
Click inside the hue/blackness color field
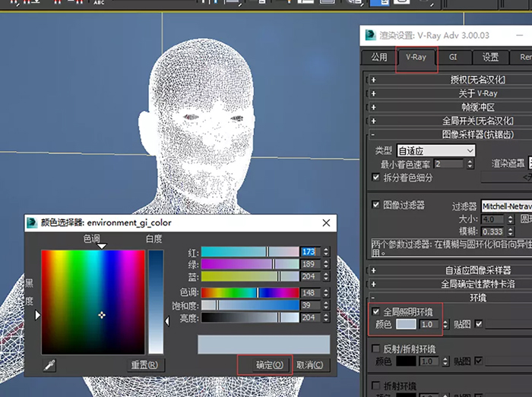93,302
